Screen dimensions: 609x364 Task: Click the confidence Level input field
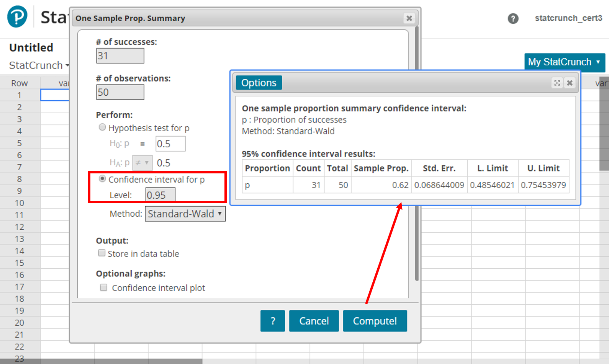point(160,195)
